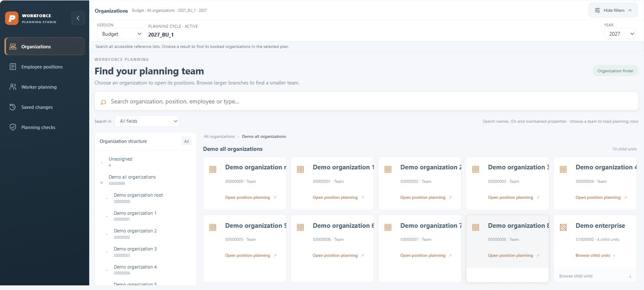
Task: Select Demo organization root in the tree
Action: coord(138,195)
